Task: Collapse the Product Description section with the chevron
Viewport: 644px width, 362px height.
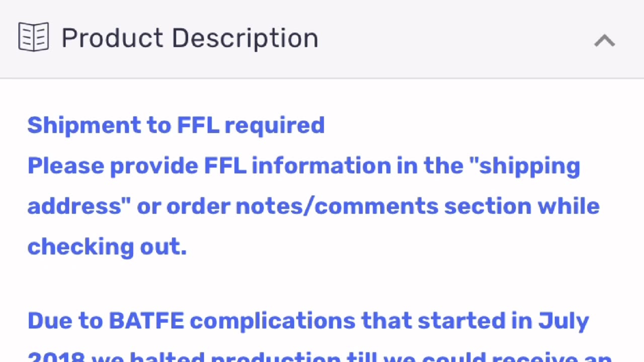Action: [x=604, y=40]
